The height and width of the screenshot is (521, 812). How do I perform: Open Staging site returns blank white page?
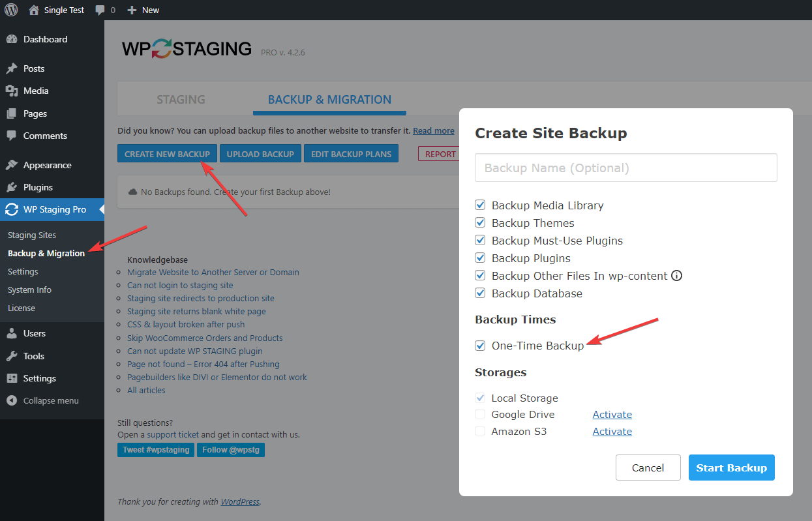[x=196, y=311]
